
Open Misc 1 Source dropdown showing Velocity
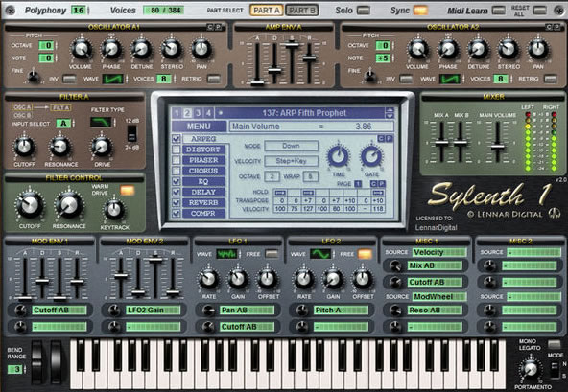click(x=439, y=252)
